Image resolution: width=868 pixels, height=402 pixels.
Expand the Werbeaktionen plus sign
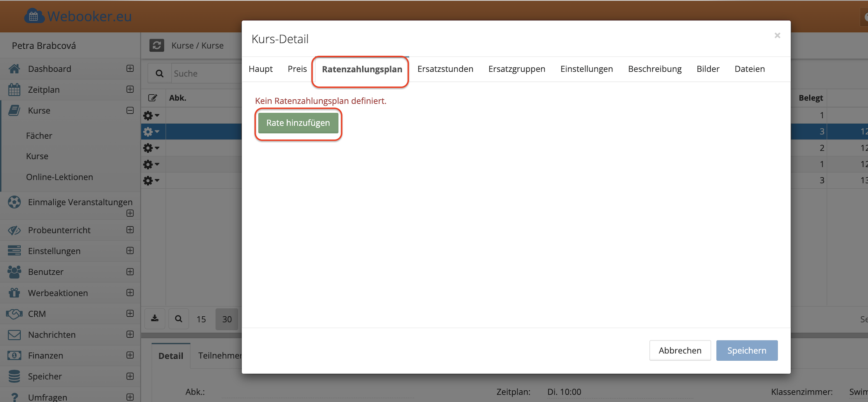tap(130, 293)
